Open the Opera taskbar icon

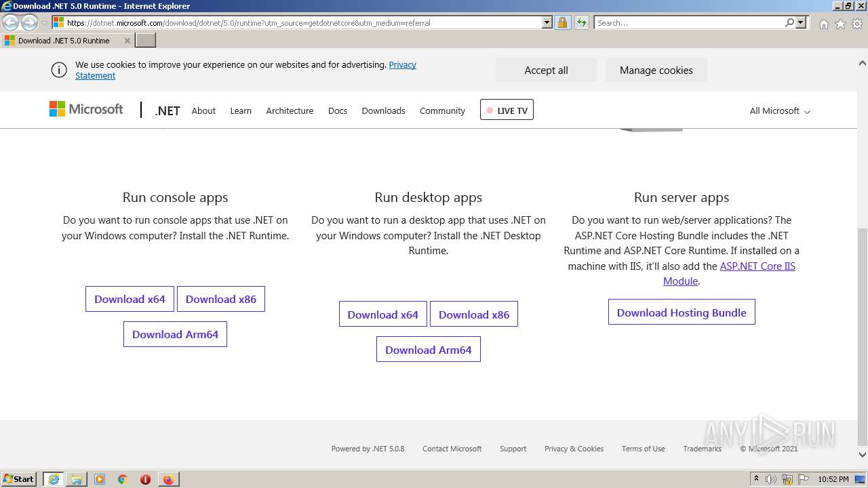145,479
